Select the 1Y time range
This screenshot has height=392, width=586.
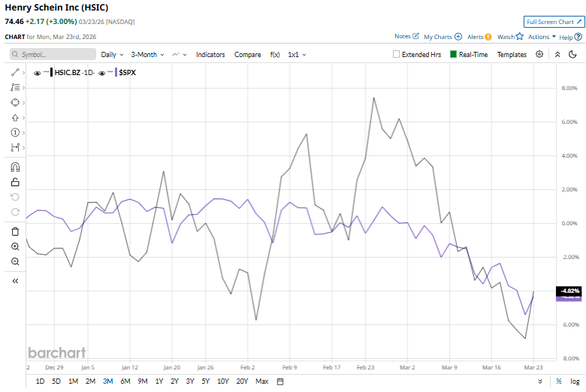(159, 381)
